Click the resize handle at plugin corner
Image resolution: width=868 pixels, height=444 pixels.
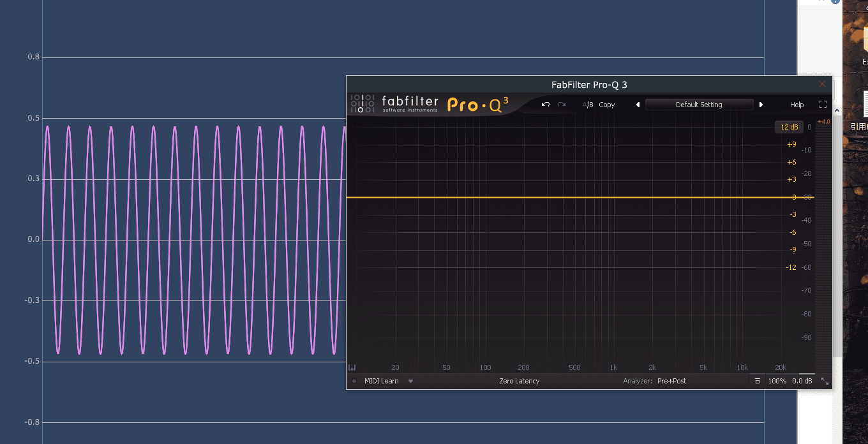coord(825,381)
